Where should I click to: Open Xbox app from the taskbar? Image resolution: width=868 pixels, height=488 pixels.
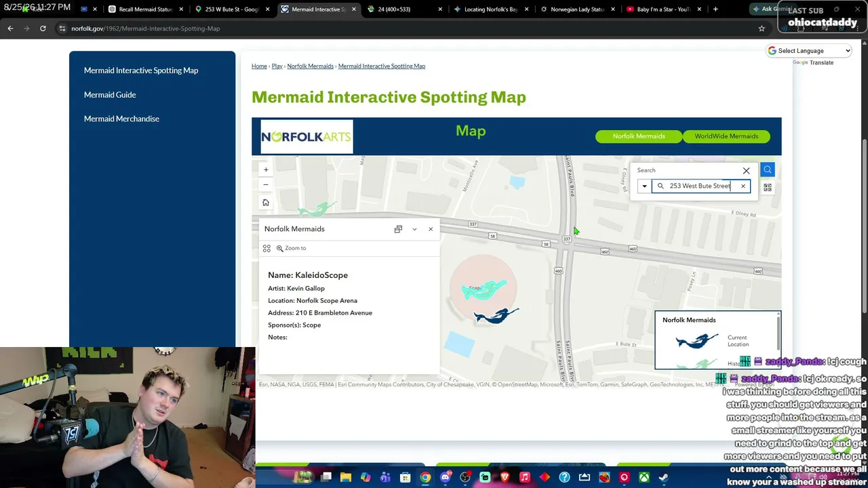tap(644, 477)
